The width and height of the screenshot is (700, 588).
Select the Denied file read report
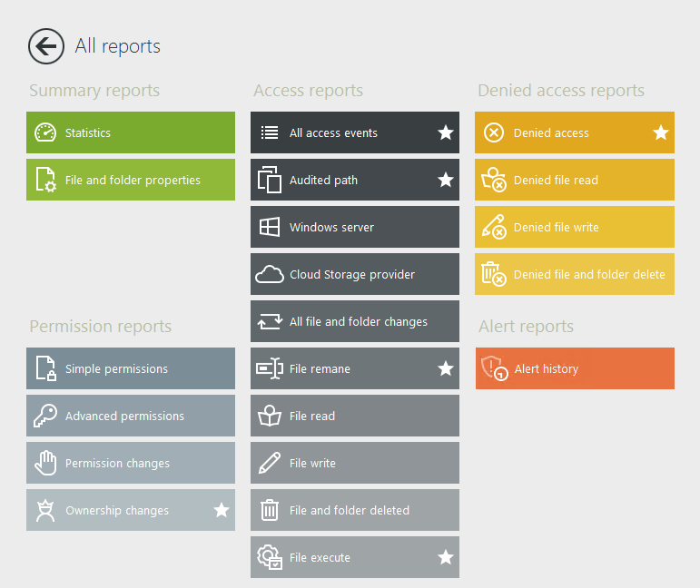556,180
